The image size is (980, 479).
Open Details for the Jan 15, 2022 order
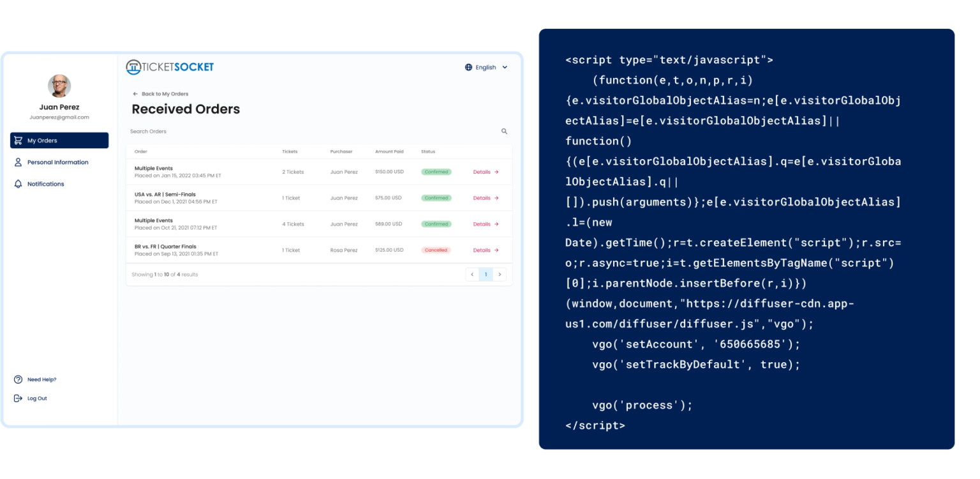coord(486,172)
